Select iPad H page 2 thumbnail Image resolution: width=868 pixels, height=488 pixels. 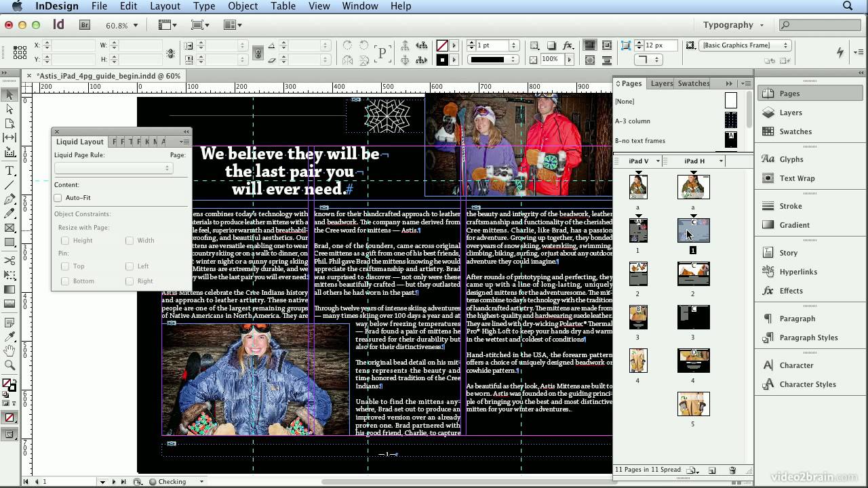point(693,274)
